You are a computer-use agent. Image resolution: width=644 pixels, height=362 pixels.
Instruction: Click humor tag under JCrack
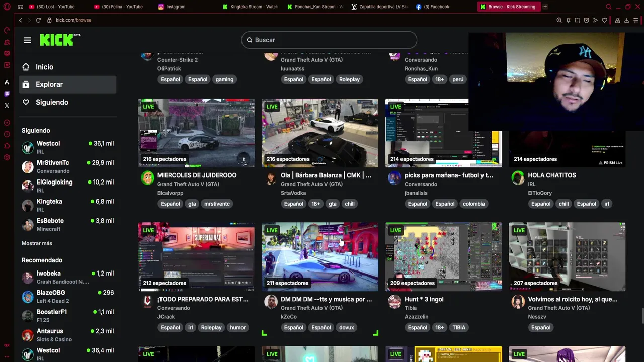(x=238, y=327)
